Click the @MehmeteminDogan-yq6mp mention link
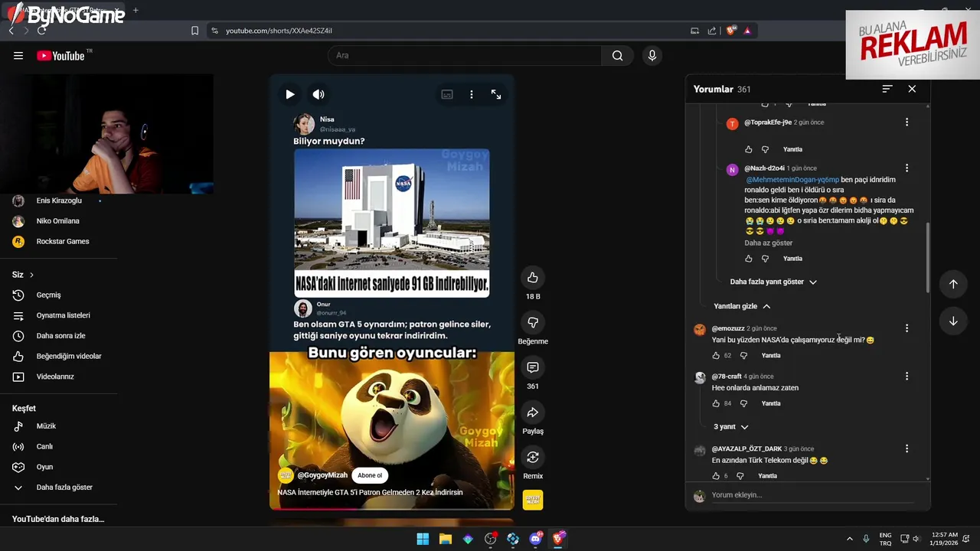Screen dimensions: 980x551 [x=792, y=180]
